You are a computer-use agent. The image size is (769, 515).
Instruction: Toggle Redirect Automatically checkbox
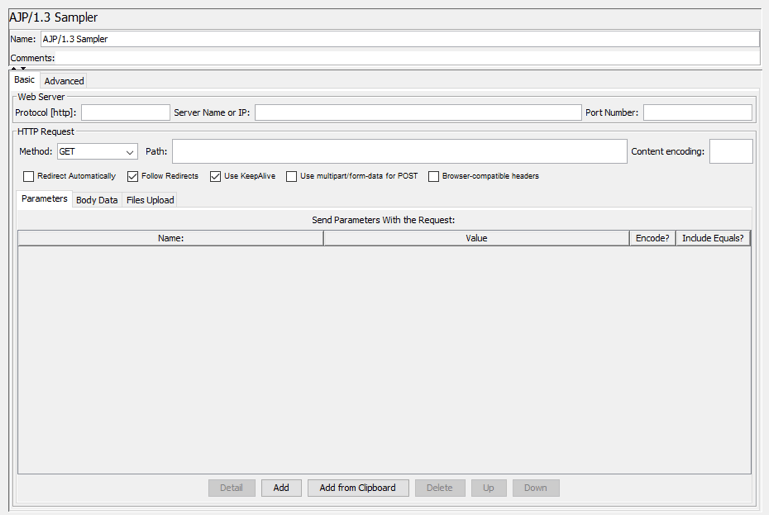(x=29, y=176)
